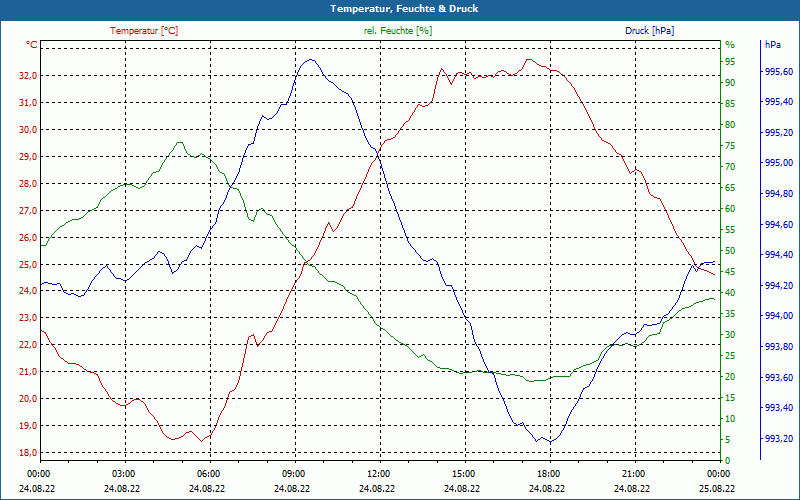This screenshot has width=800, height=500.
Task: Select the red 'Temperatur [°C]' legend label
Action: tap(144, 31)
